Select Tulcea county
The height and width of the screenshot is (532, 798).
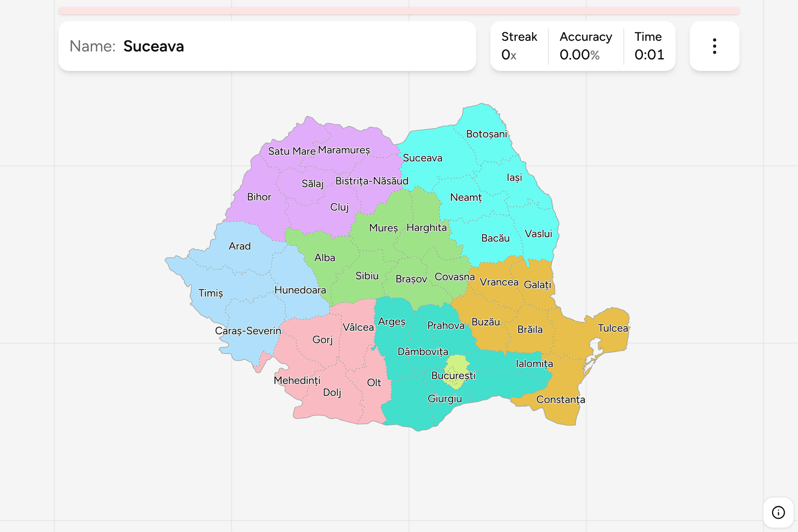click(x=613, y=328)
